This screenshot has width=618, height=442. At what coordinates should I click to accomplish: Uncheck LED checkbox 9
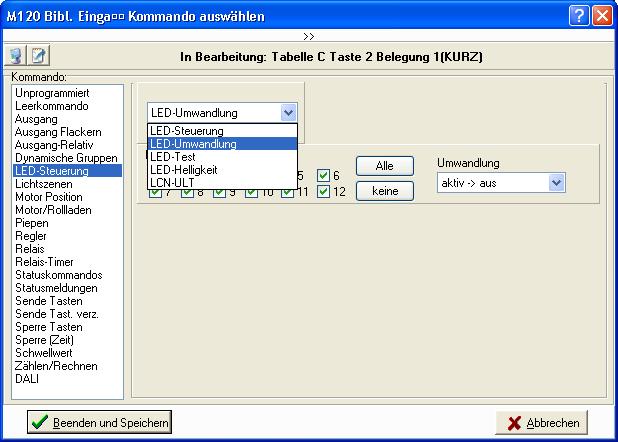coord(220,192)
